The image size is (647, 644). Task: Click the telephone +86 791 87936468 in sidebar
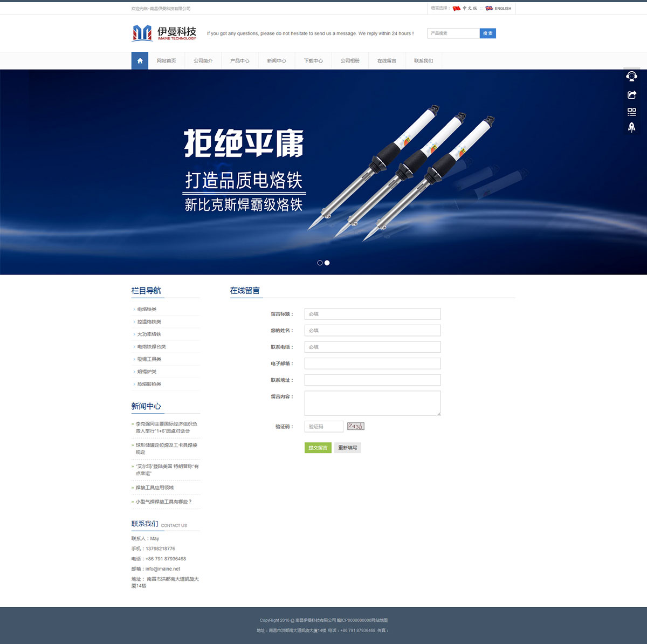click(x=166, y=559)
